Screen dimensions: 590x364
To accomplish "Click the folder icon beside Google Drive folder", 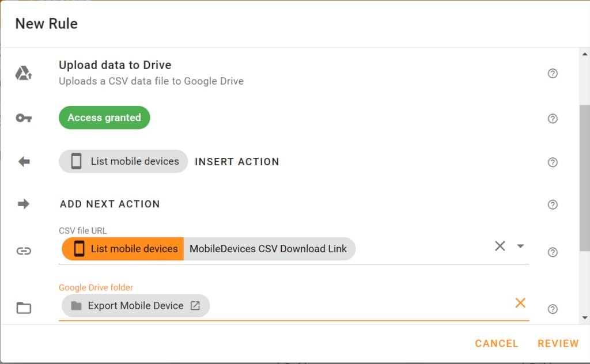I will [23, 308].
